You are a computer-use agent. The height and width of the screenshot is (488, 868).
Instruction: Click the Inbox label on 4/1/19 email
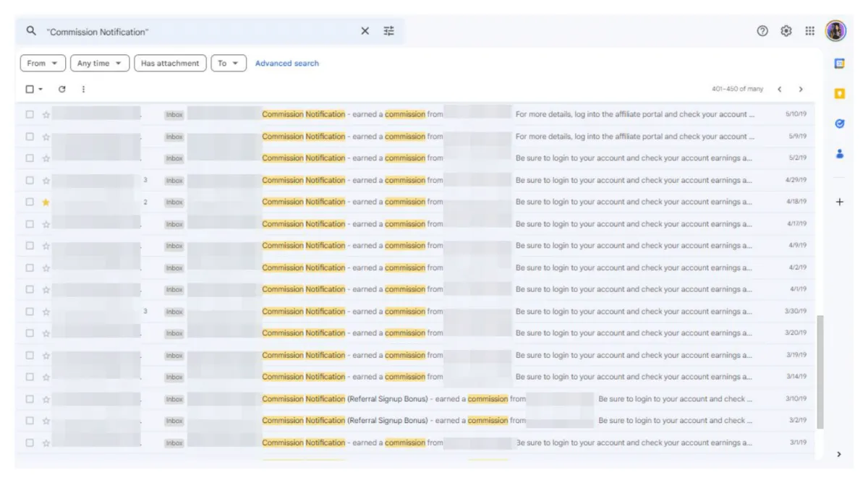tap(174, 289)
